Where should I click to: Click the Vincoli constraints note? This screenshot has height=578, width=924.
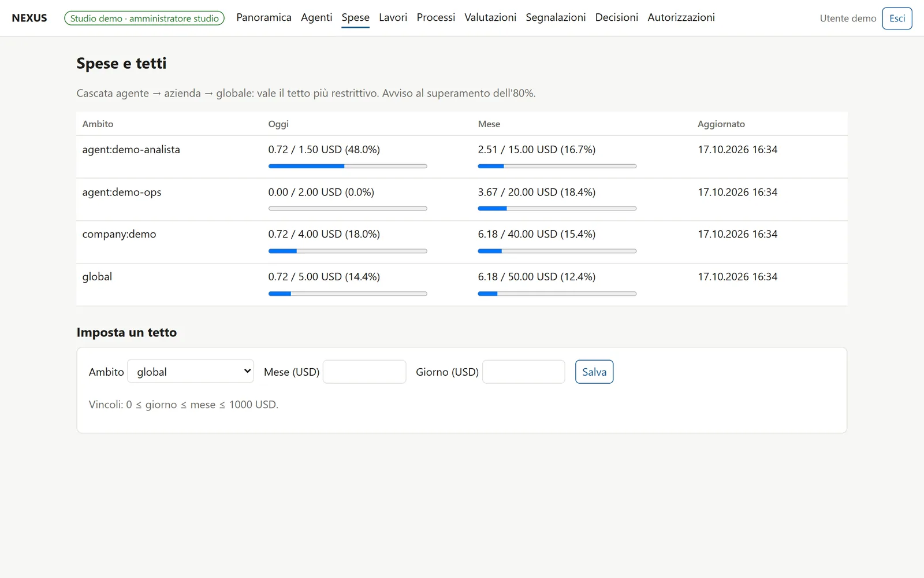[x=184, y=405]
